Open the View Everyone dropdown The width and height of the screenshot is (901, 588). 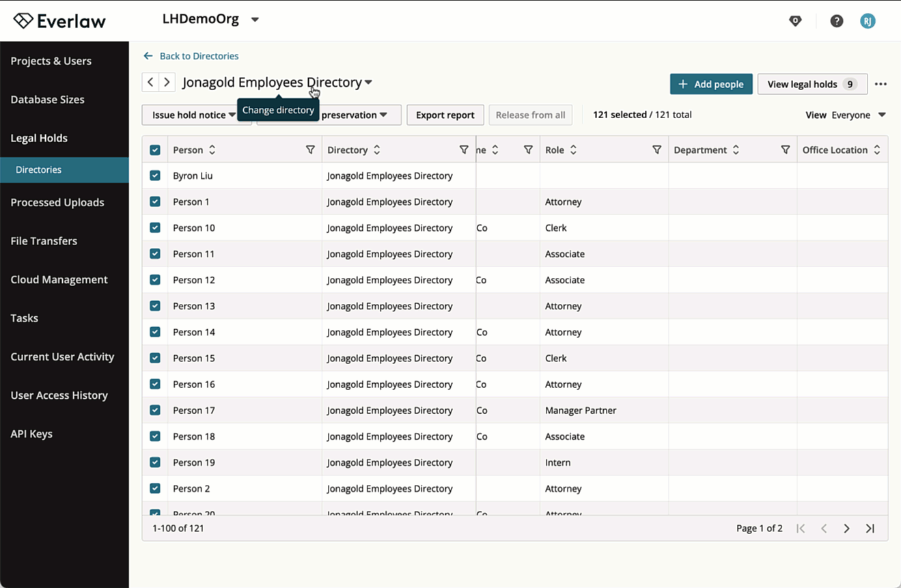pyautogui.click(x=846, y=115)
